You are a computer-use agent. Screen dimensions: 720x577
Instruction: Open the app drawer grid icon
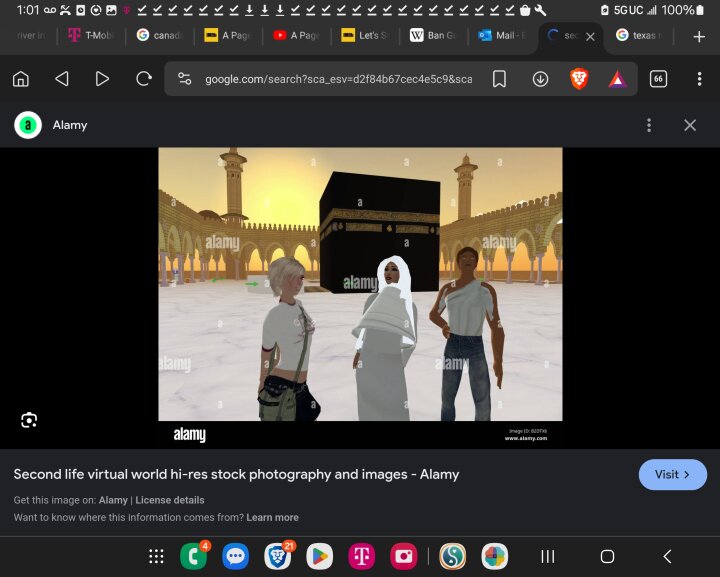click(x=156, y=556)
